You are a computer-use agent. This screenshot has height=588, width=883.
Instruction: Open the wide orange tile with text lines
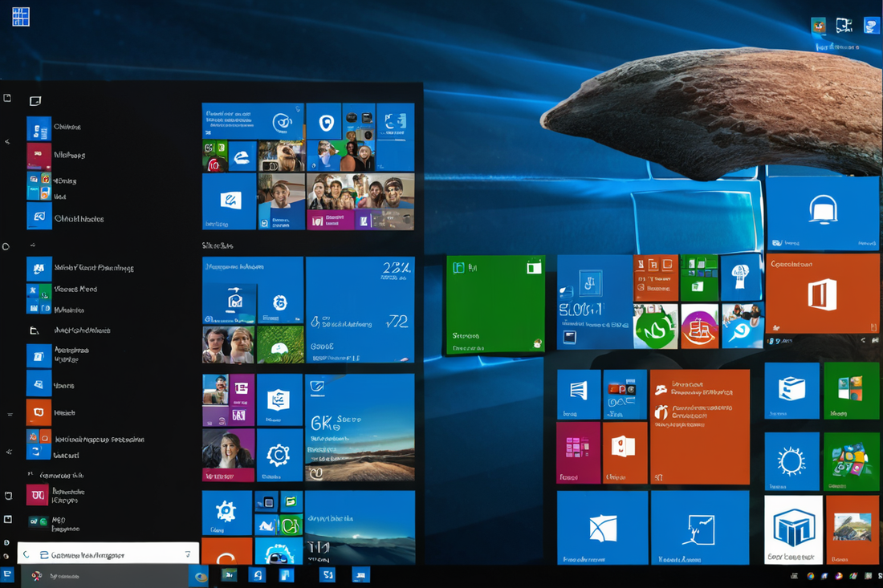tap(699, 427)
